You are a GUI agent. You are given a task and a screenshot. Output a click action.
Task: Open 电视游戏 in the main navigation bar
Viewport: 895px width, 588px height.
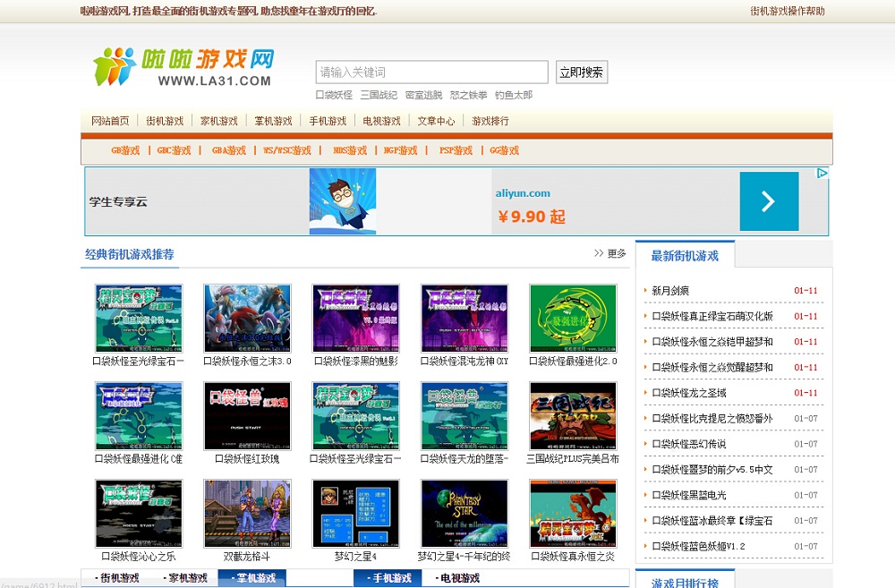tap(382, 121)
